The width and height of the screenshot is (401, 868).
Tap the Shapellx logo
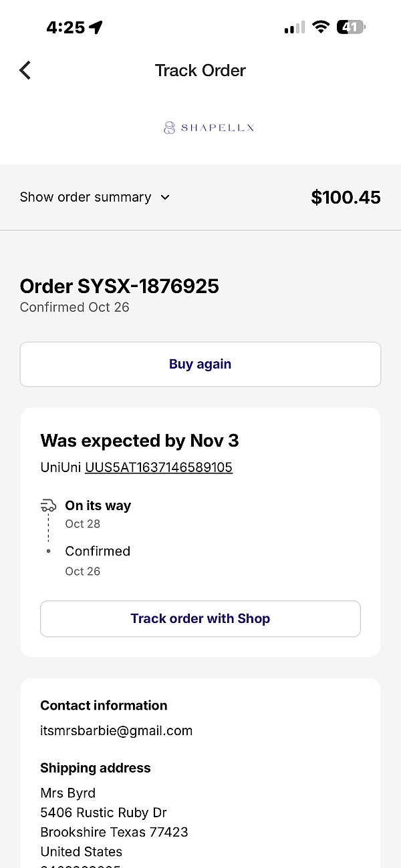coord(209,128)
